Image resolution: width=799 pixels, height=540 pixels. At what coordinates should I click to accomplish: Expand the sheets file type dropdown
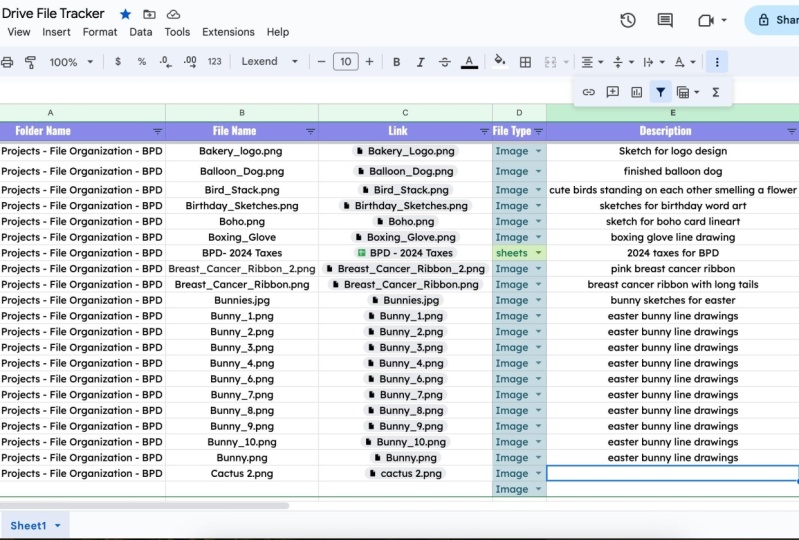point(539,253)
